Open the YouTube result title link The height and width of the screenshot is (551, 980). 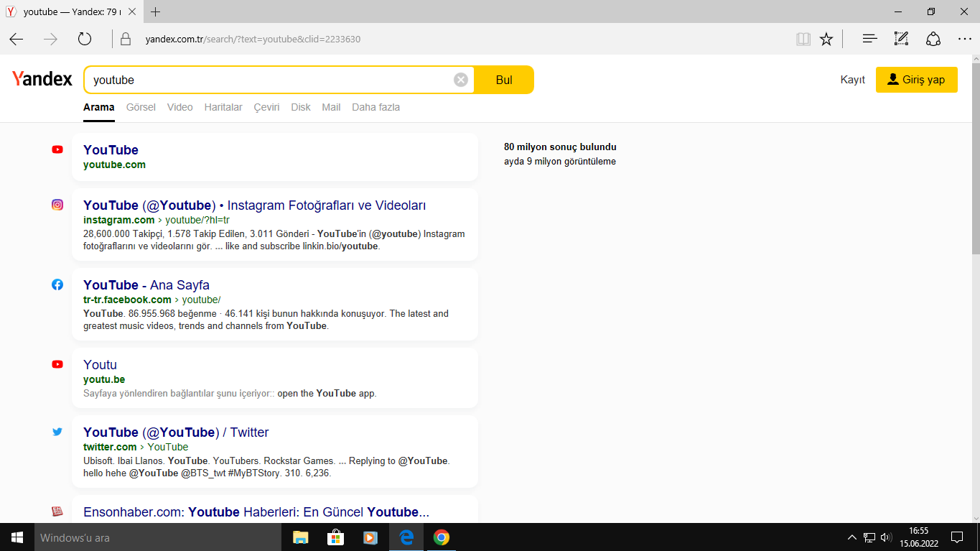pos(111,149)
